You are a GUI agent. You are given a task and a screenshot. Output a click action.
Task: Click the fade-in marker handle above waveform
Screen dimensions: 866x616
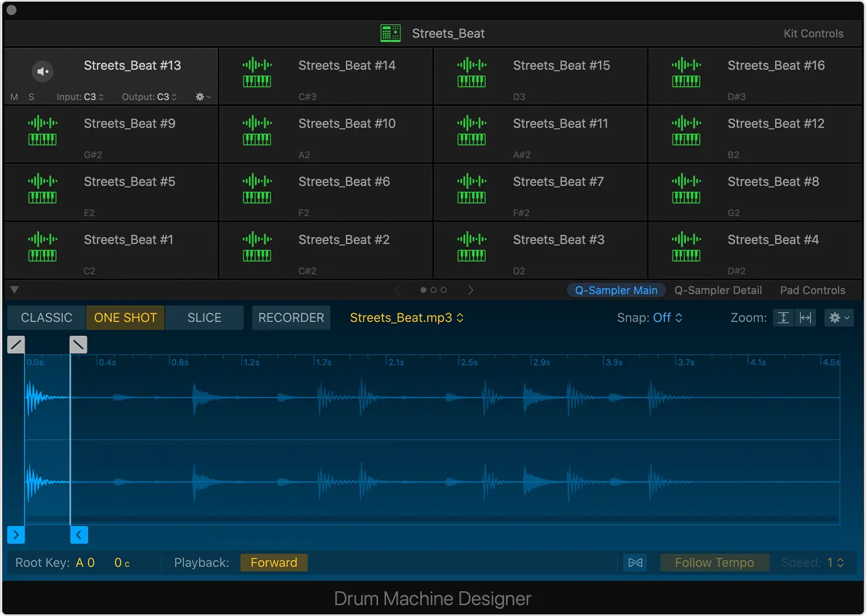(x=16, y=344)
